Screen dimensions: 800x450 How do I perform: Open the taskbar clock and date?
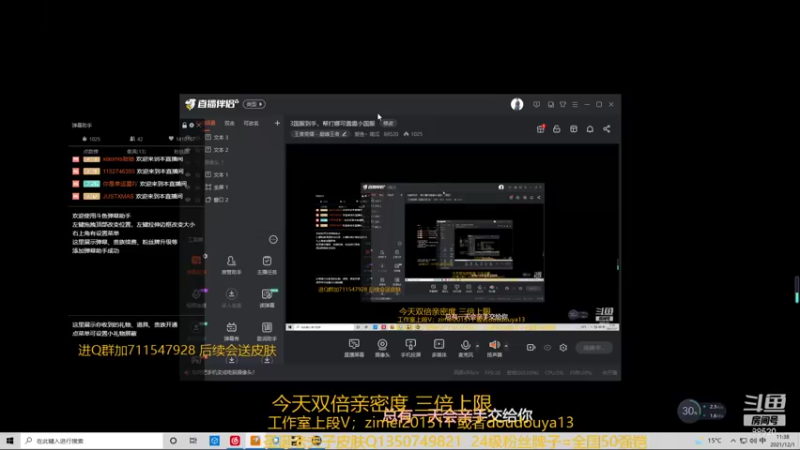tap(782, 441)
